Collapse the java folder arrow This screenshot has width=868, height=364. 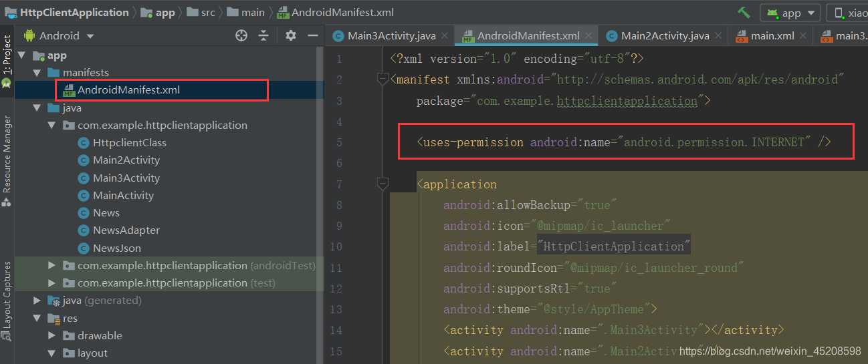pyautogui.click(x=37, y=108)
